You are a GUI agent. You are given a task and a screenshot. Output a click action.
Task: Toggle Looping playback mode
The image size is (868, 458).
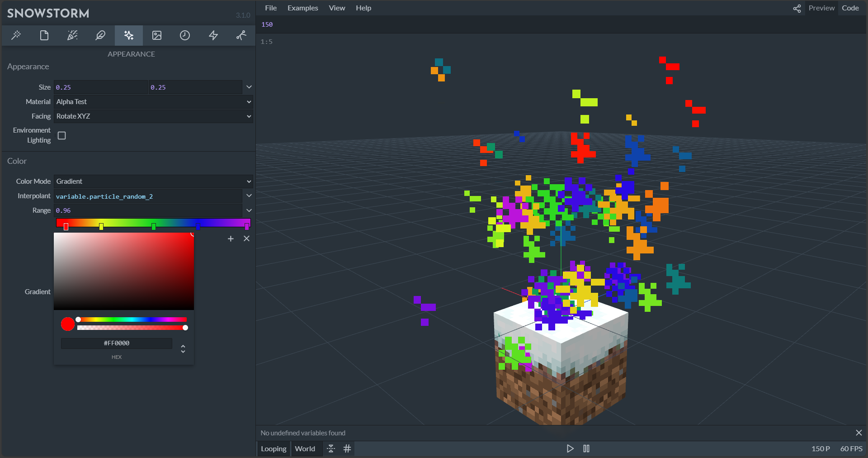(274, 448)
